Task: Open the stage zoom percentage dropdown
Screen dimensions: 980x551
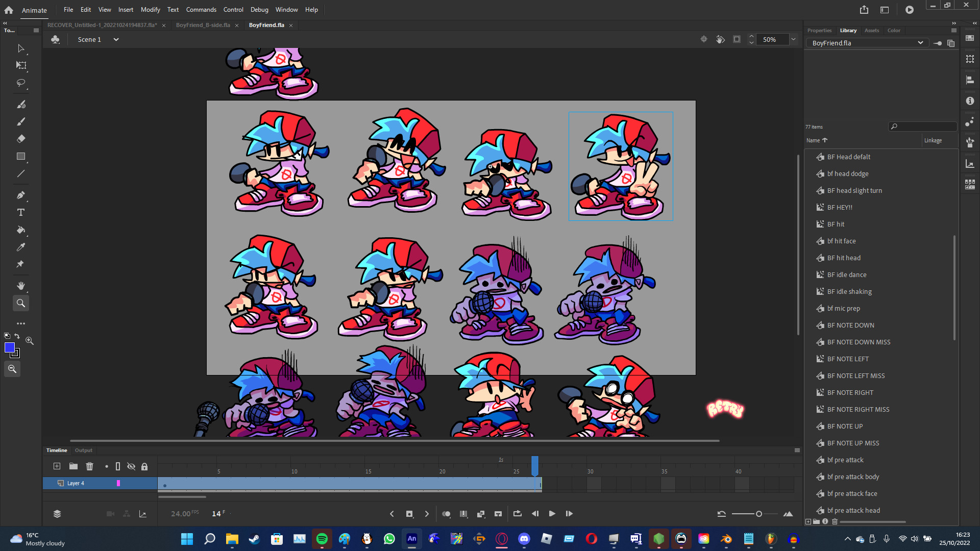Action: 793,39
